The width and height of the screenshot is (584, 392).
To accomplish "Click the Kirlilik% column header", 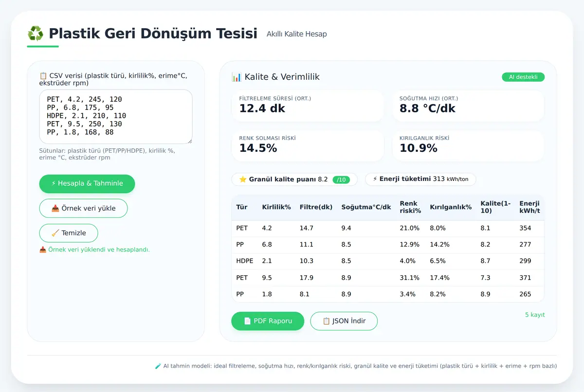I will (x=276, y=207).
